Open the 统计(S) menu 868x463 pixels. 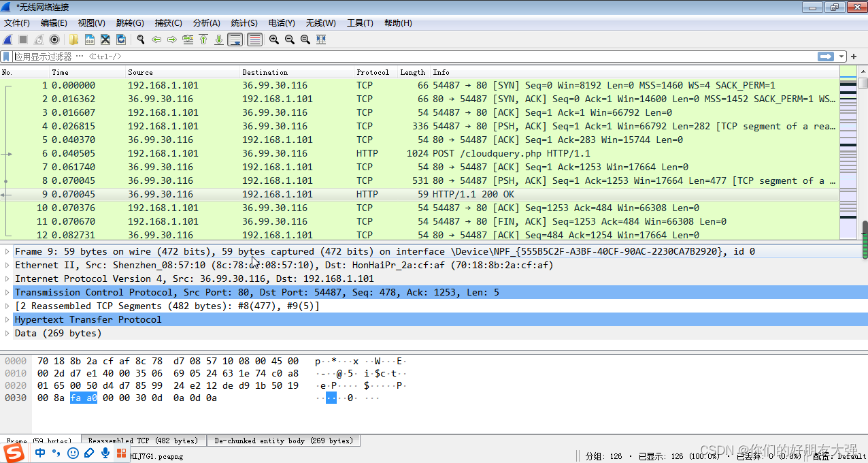pyautogui.click(x=245, y=23)
